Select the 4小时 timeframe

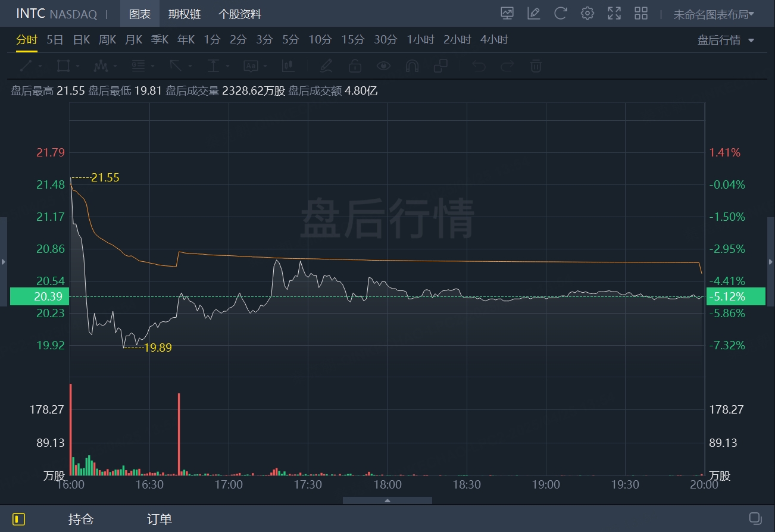click(x=494, y=40)
